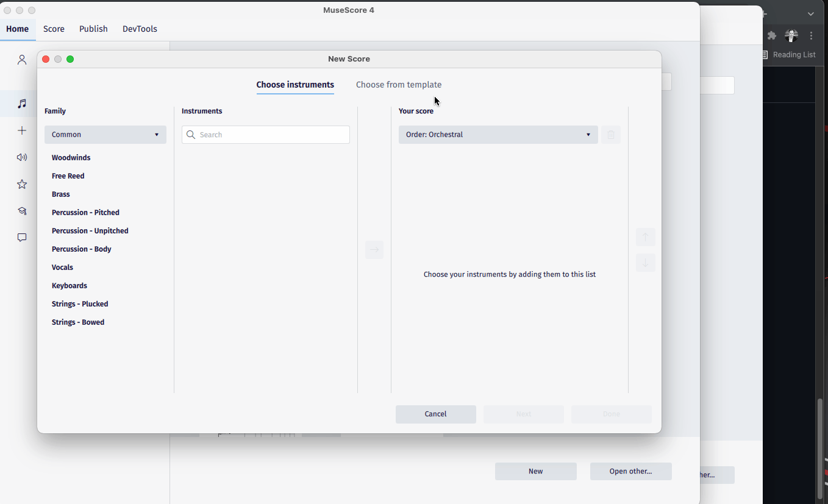Select the Scores music note sidebar icon
This screenshot has width=828, height=504.
[22, 104]
